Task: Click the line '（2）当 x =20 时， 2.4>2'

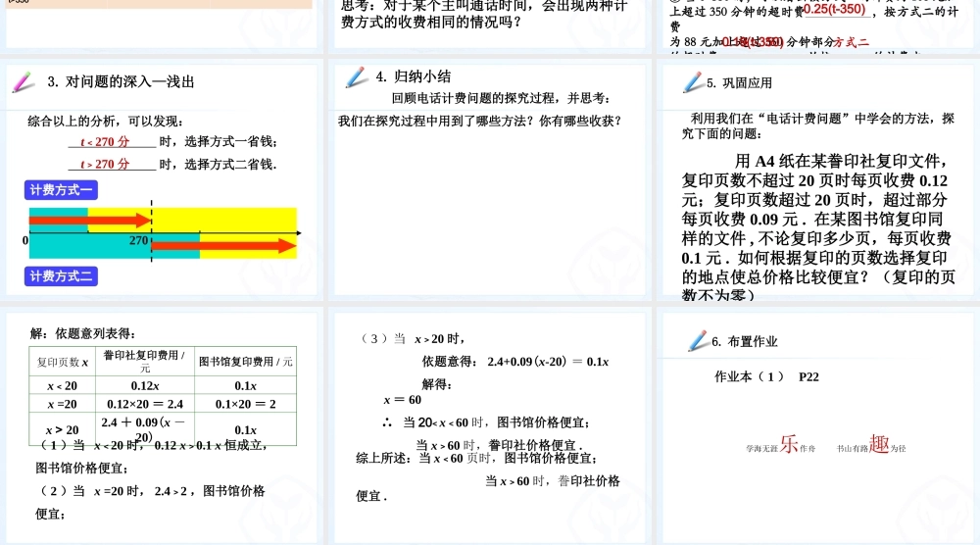Action: 153,491
